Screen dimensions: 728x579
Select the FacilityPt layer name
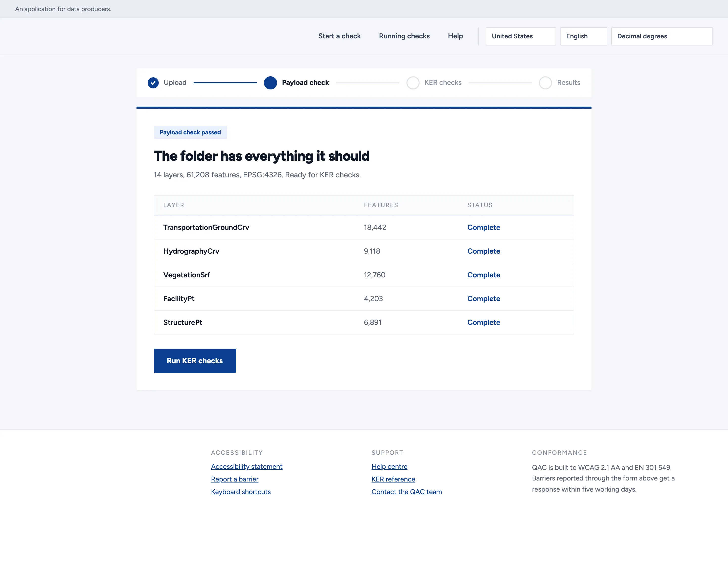coord(179,299)
